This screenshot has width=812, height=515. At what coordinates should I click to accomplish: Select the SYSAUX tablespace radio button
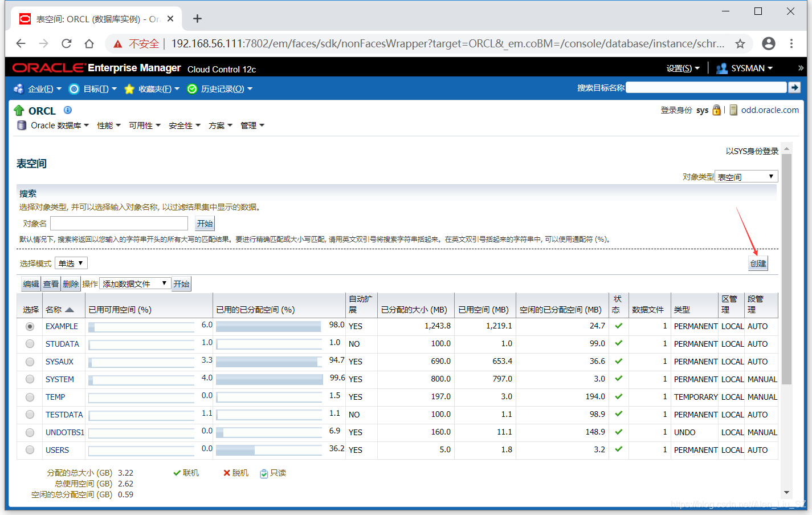[30, 362]
